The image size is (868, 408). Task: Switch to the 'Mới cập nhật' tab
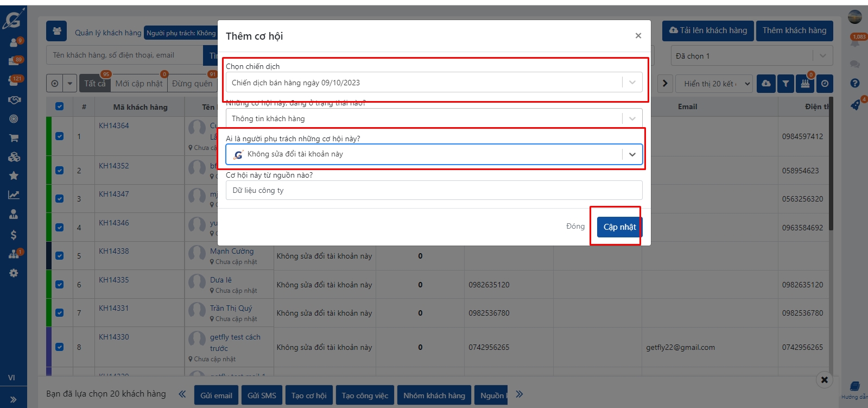point(139,84)
